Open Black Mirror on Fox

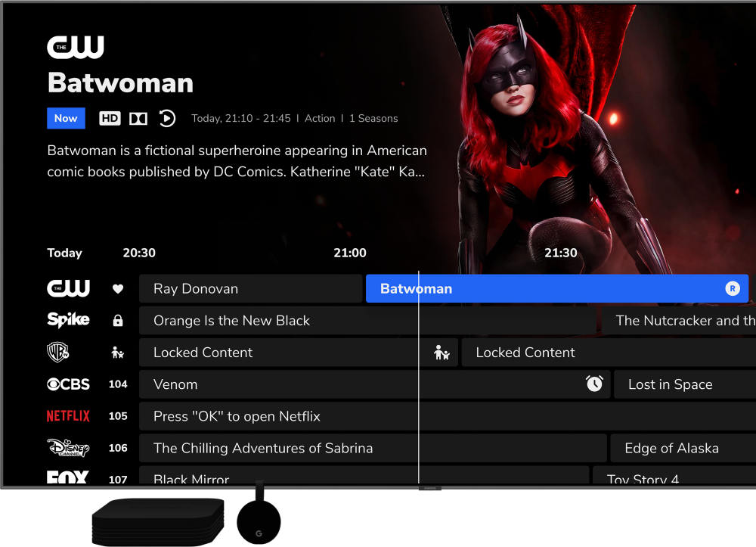(364, 475)
